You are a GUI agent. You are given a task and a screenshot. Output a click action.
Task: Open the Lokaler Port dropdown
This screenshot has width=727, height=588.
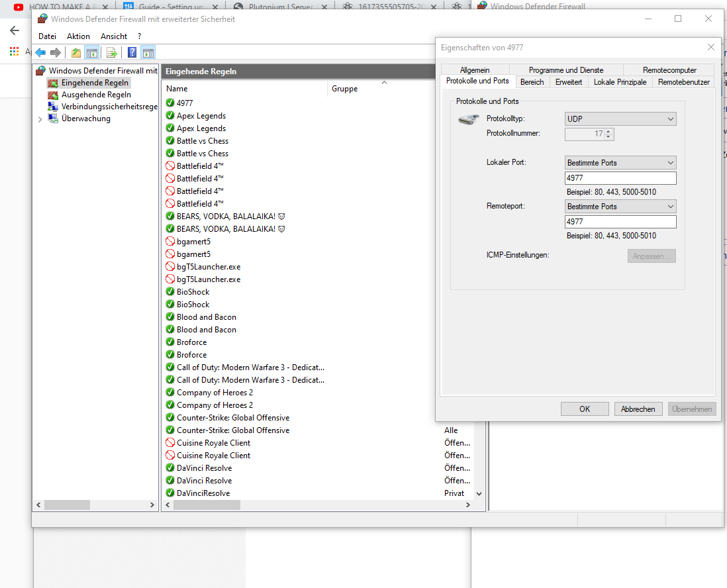point(620,163)
